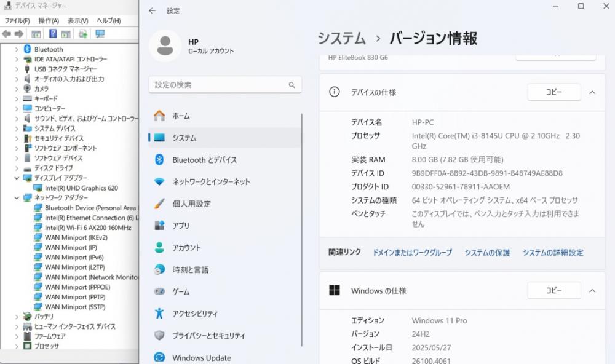The image size is (615, 364).
Task: Collapse the Windows の仕様 section chevron
Action: click(592, 291)
